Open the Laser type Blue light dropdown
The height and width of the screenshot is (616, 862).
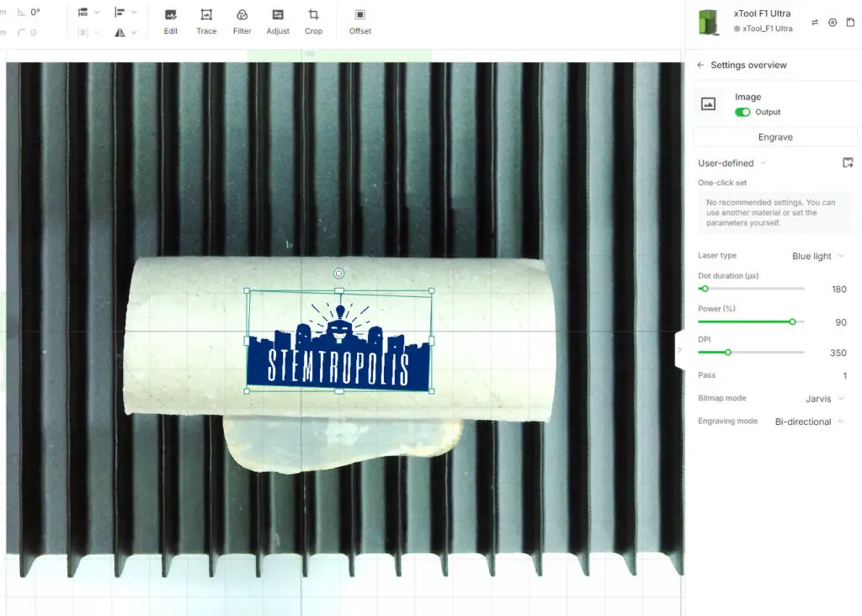pyautogui.click(x=817, y=256)
